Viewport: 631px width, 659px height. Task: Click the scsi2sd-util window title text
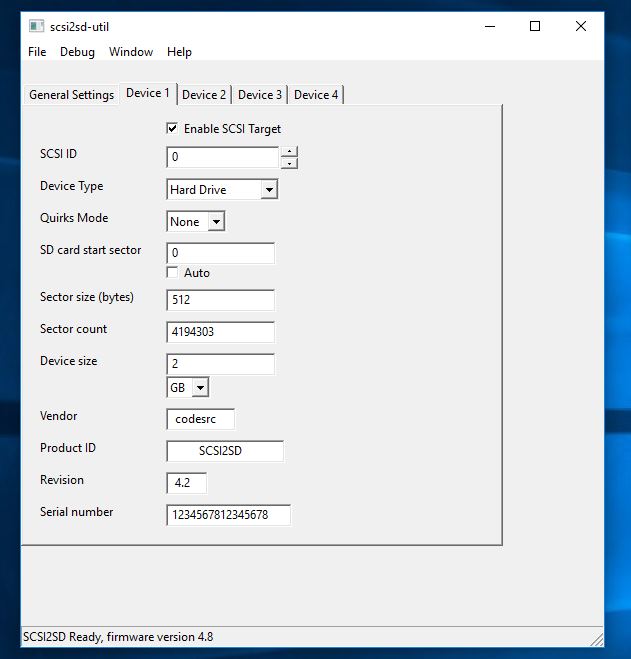point(79,27)
